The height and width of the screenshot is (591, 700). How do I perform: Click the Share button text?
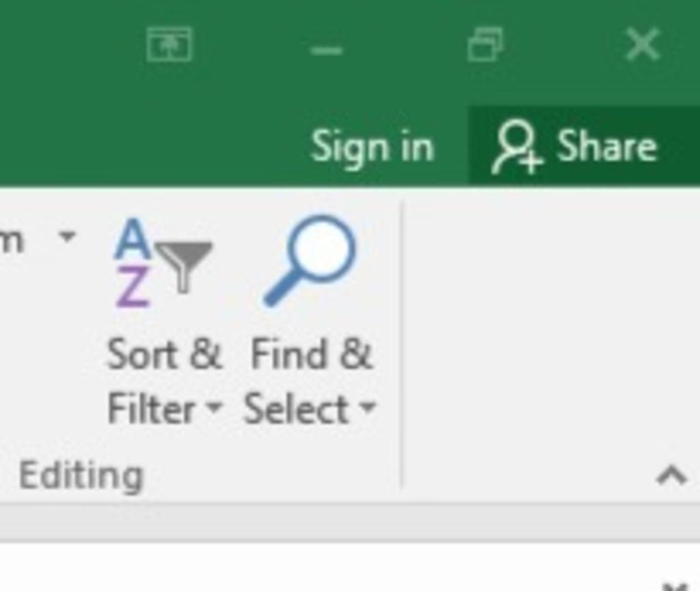coord(606,146)
